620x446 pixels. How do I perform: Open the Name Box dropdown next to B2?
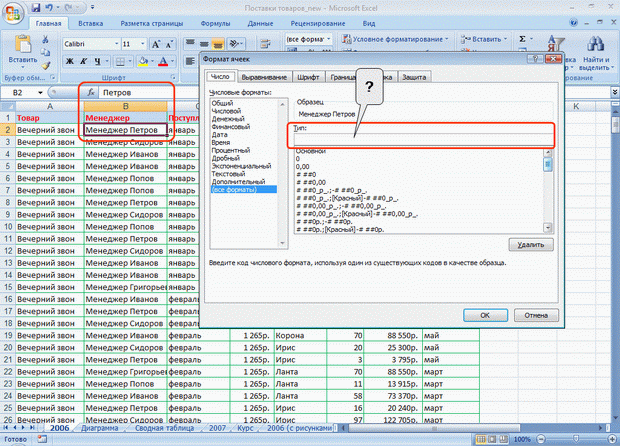[x=40, y=93]
